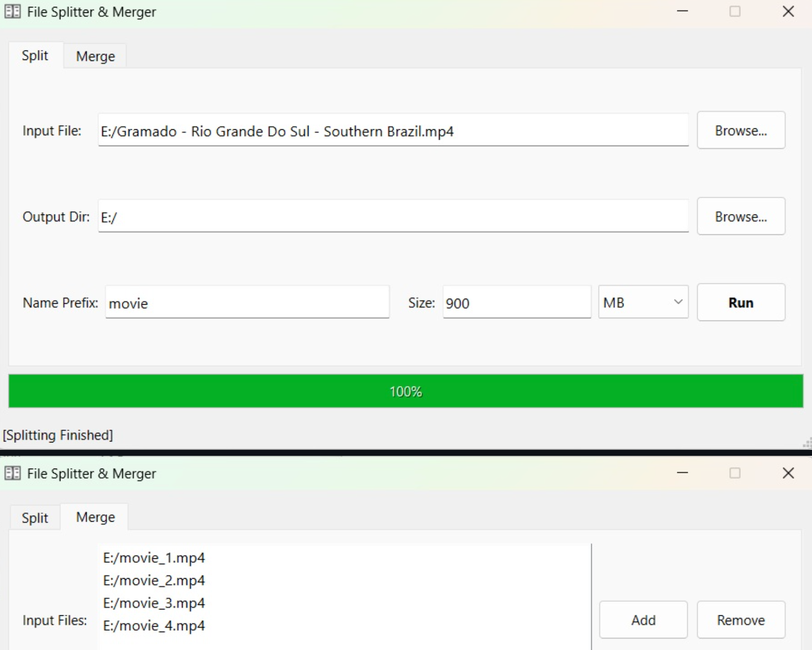The height and width of the screenshot is (650, 812).
Task: Select E:/movie_3.mp4 in the input files list
Action: [154, 603]
